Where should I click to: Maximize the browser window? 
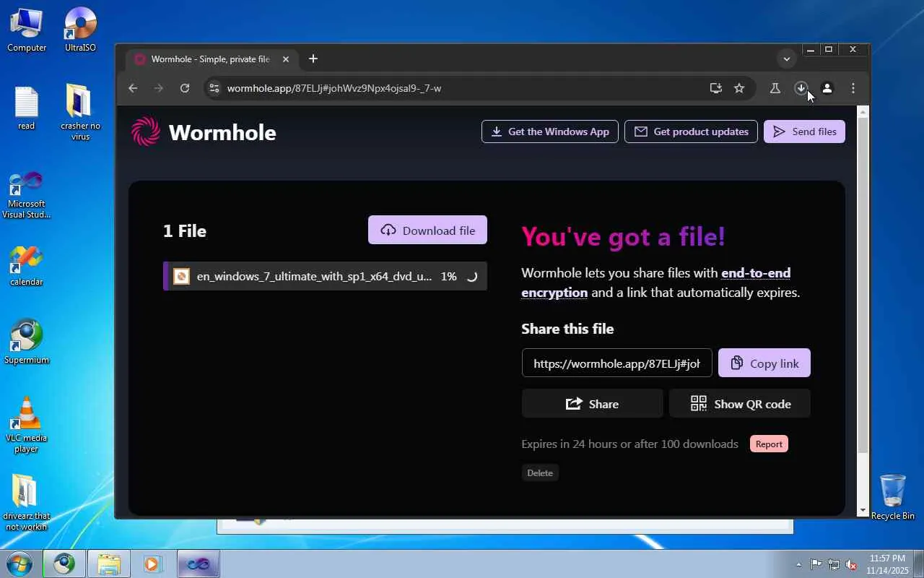829,50
